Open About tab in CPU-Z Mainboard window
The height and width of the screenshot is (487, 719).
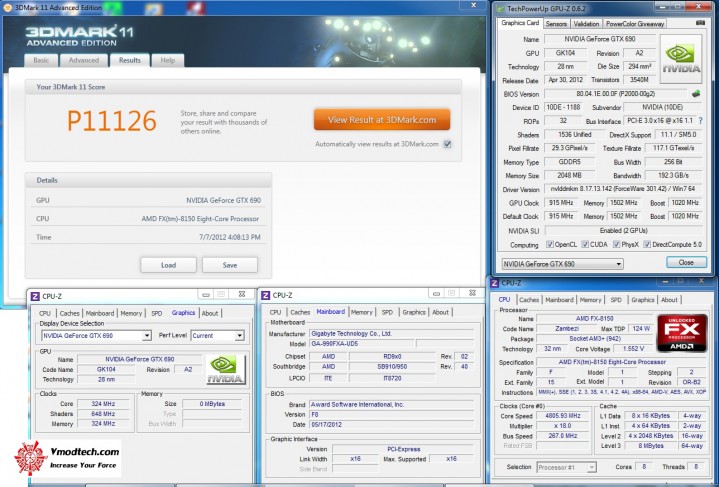(441, 312)
